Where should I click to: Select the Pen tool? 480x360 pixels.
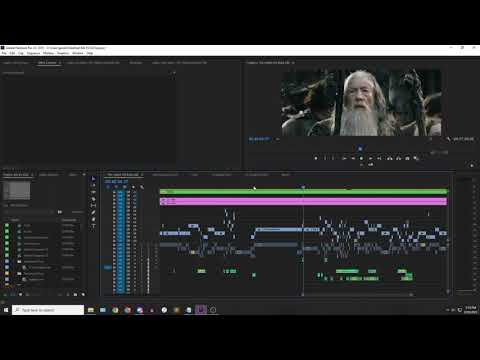click(x=93, y=212)
